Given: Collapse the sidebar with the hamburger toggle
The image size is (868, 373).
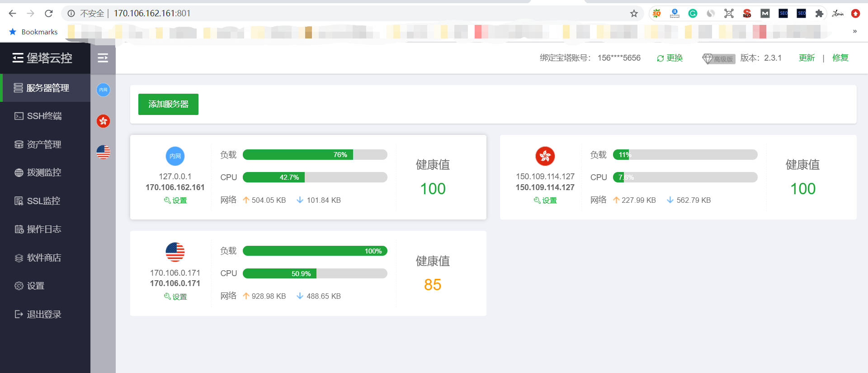Looking at the screenshot, I should (x=103, y=58).
